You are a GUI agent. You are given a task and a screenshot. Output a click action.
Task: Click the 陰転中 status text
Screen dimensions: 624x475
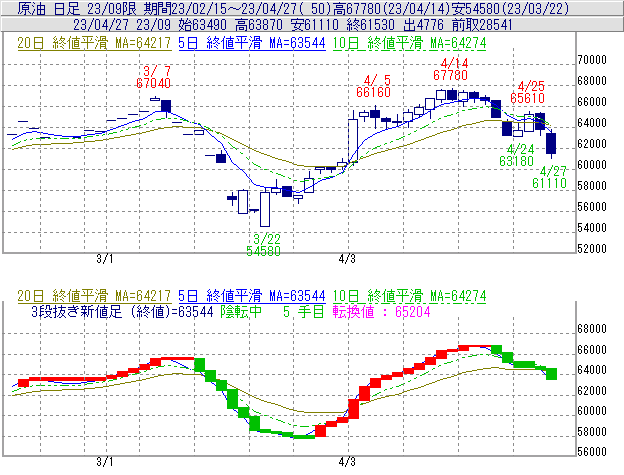click(242, 311)
